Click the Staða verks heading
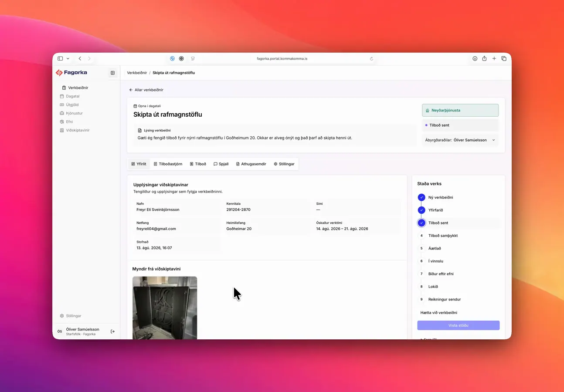This screenshot has width=564, height=392. [x=429, y=184]
